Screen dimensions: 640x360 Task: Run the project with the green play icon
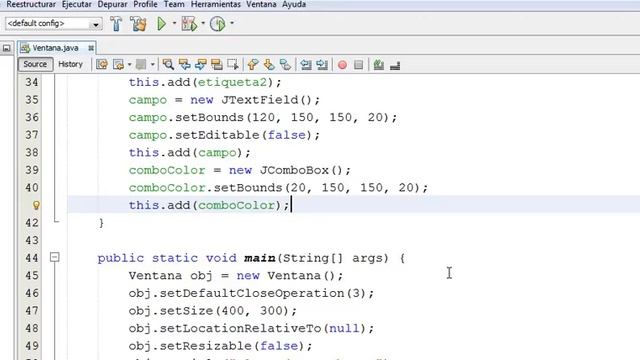point(162,24)
